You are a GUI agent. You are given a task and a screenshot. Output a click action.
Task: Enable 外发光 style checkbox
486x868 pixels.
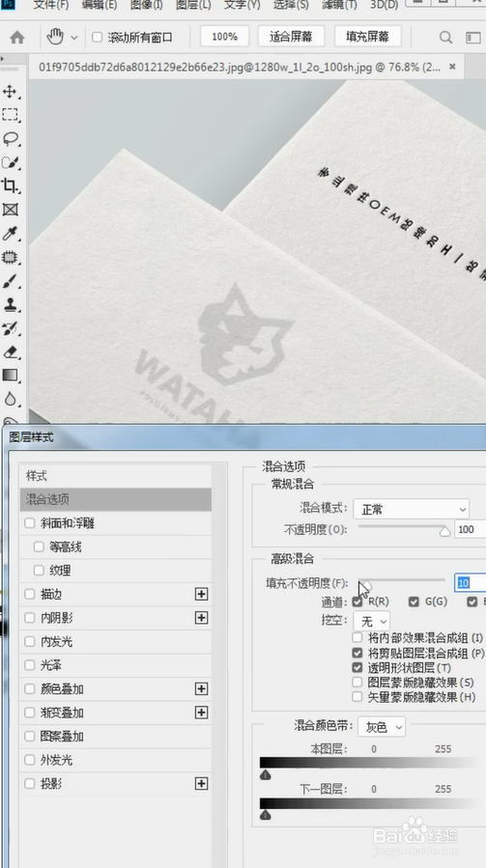tap(29, 760)
